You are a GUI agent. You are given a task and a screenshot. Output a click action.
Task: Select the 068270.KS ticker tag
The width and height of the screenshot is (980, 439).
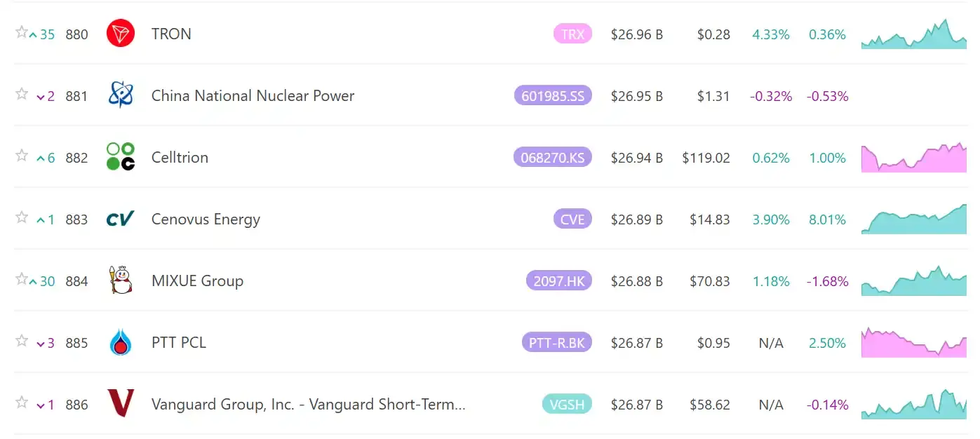(553, 157)
